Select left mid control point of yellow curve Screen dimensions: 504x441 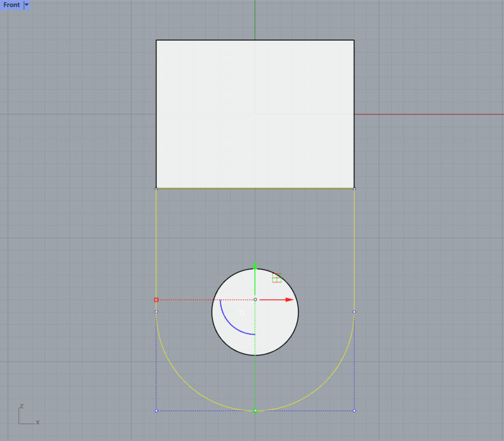point(156,312)
